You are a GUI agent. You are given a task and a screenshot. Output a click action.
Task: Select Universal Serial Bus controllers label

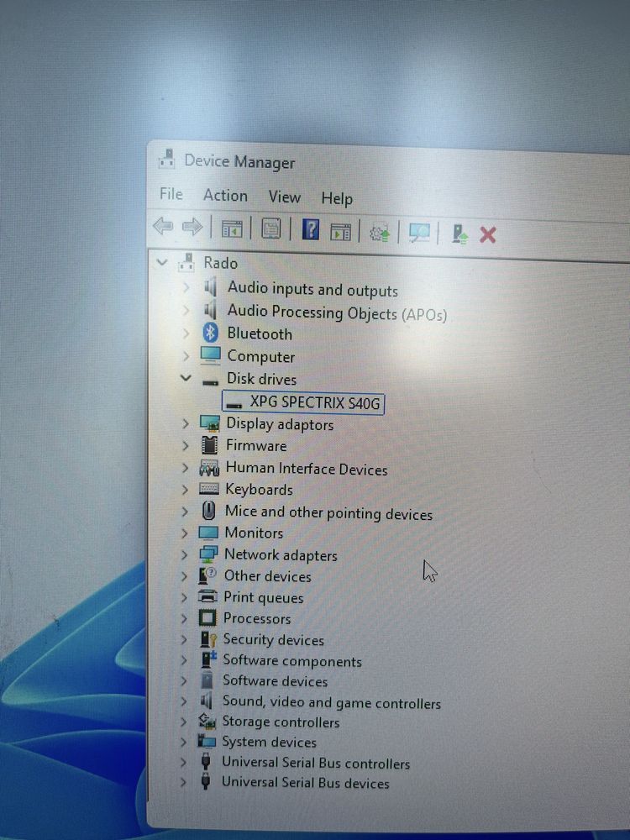(x=316, y=763)
